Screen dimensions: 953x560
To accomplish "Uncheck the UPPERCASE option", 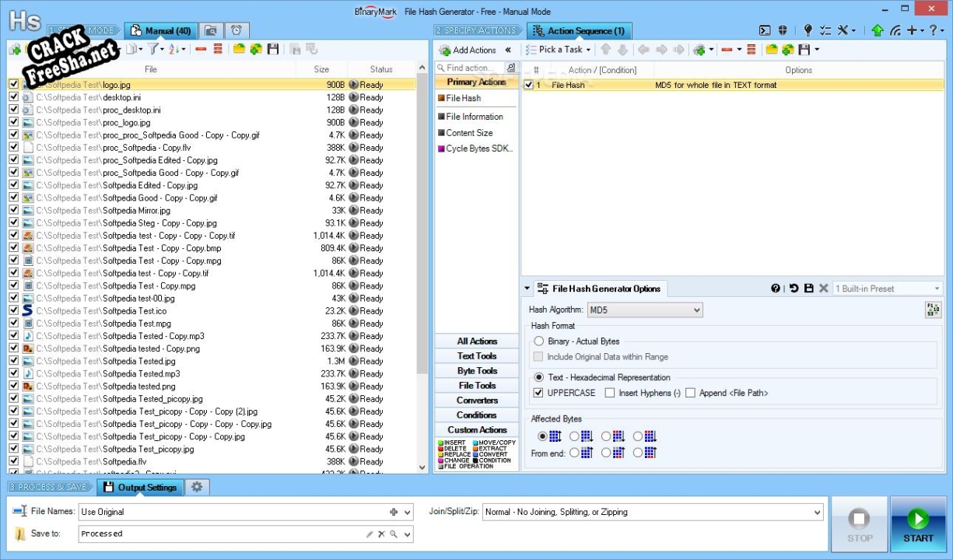I will [538, 393].
